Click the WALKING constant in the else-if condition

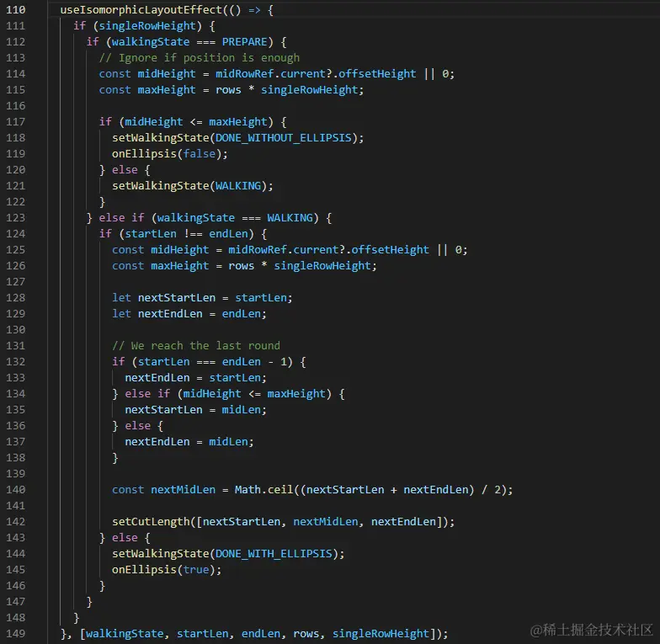coord(290,217)
